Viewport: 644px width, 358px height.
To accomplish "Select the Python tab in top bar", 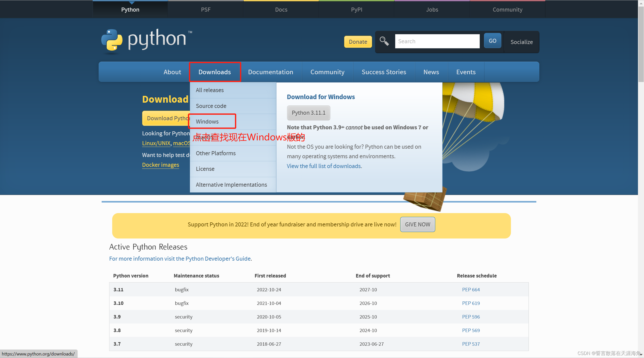I will 130,10.
